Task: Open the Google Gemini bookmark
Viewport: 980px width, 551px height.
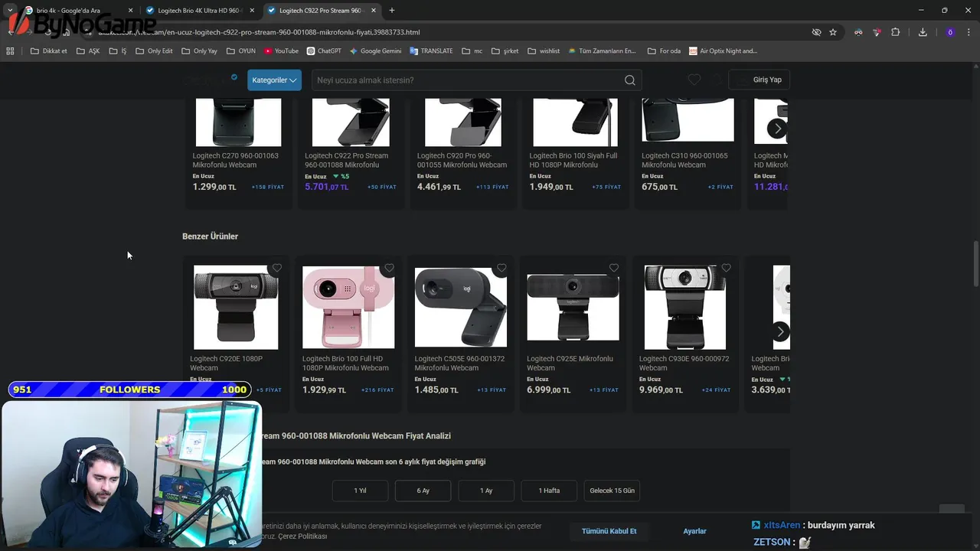Action: pyautogui.click(x=375, y=51)
